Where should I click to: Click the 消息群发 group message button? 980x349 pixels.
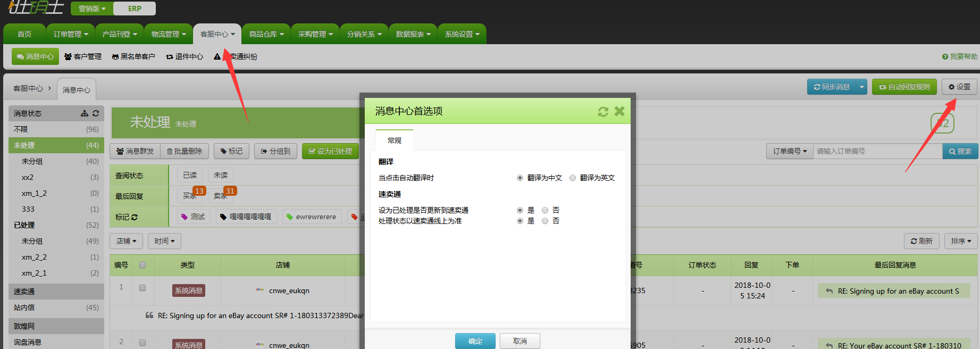(135, 151)
